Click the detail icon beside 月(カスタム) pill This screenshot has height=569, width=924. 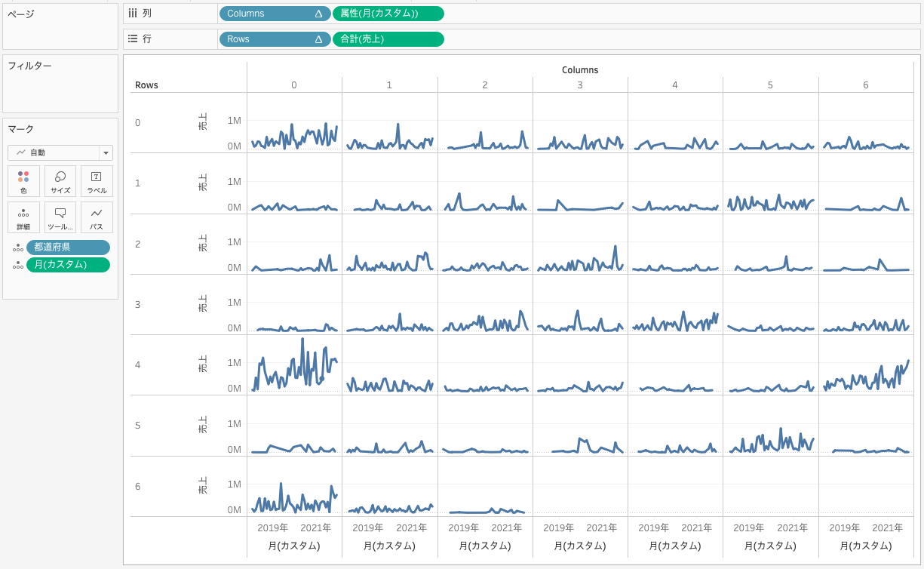[17, 265]
